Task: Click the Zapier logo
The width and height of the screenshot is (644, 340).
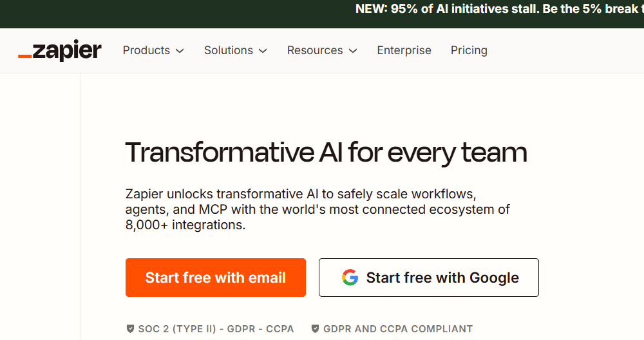Action: coord(60,51)
